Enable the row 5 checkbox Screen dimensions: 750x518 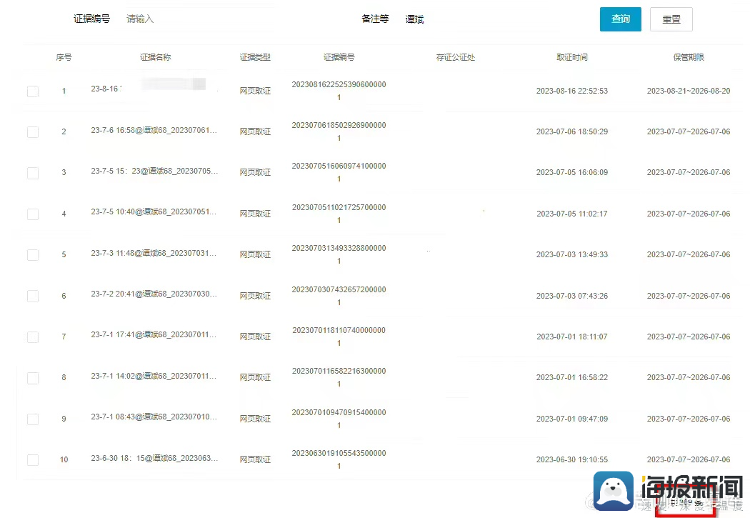33,254
